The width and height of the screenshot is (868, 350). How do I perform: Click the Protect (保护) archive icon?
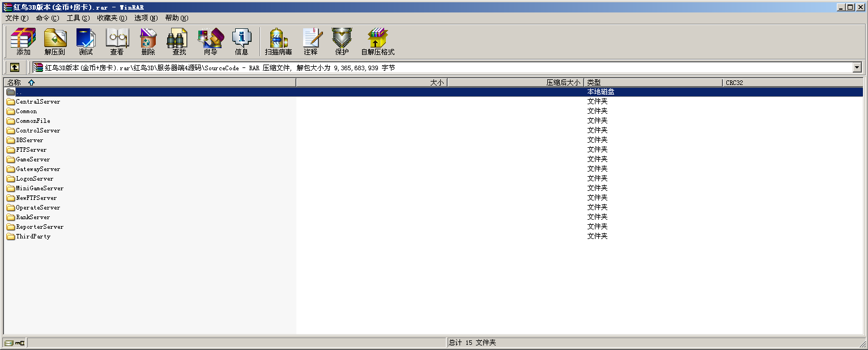[x=342, y=42]
